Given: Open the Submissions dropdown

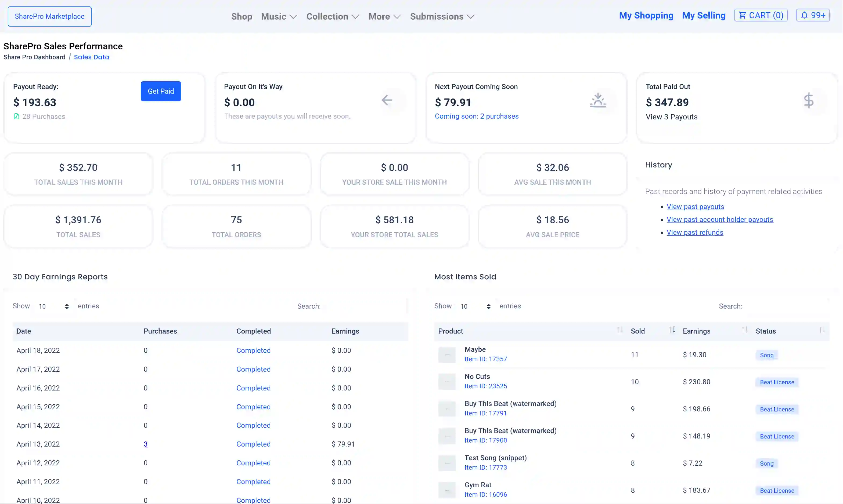Looking at the screenshot, I should click(441, 16).
